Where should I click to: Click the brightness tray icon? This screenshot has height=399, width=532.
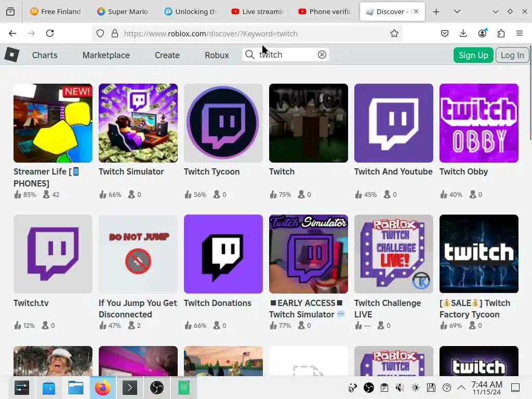[415, 388]
